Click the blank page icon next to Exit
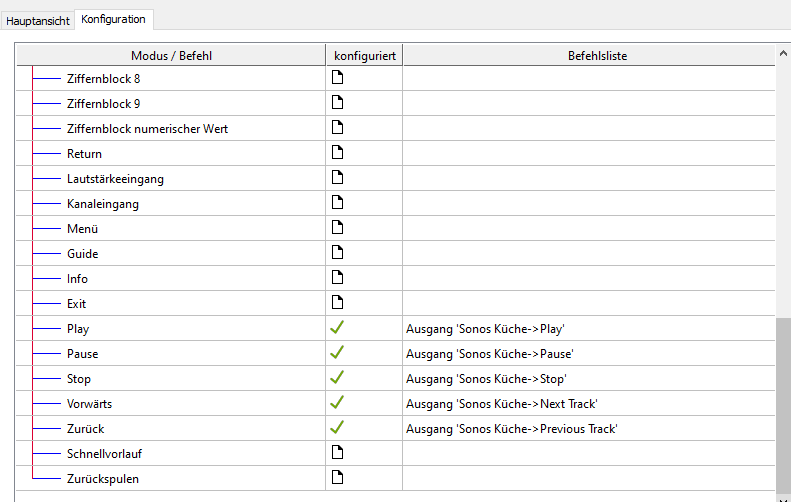This screenshot has height=502, width=791. [x=337, y=303]
